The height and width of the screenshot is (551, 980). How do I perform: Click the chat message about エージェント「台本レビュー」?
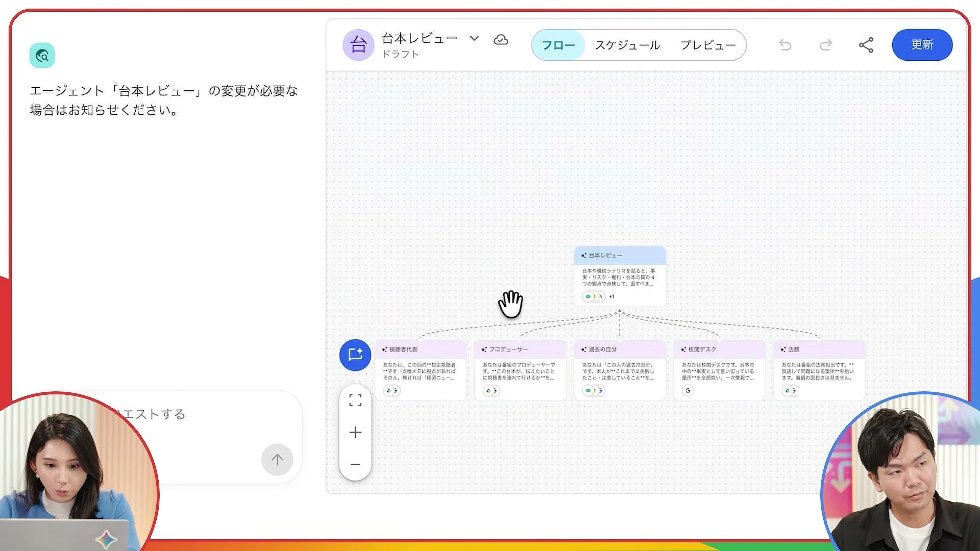(164, 100)
